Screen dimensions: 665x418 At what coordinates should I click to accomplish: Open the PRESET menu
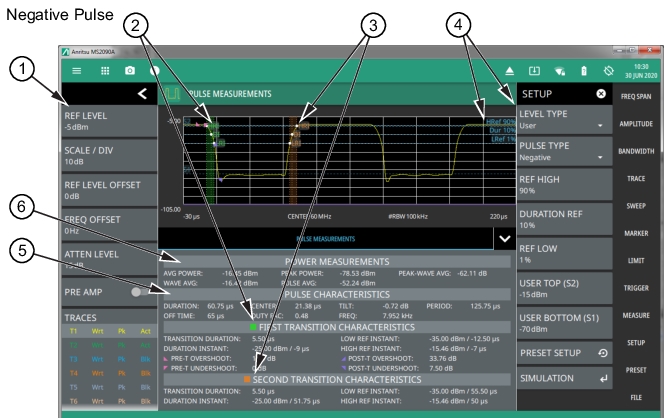[x=636, y=370]
